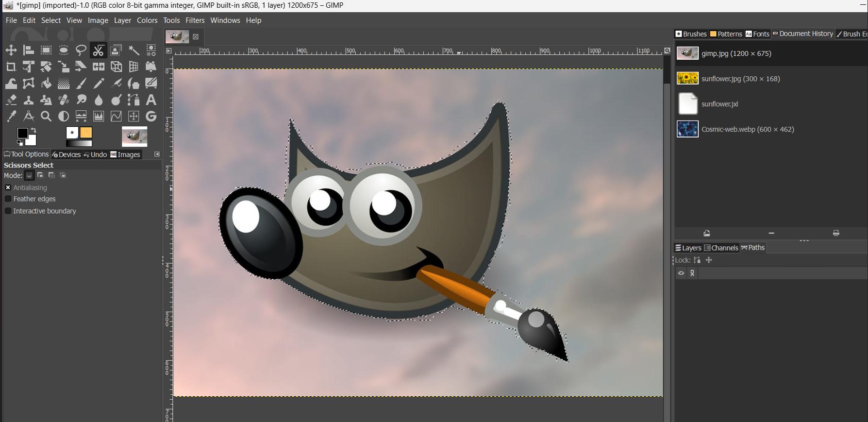Select the Zoom magnifier tool
The width and height of the screenshot is (868, 422).
coord(46,116)
